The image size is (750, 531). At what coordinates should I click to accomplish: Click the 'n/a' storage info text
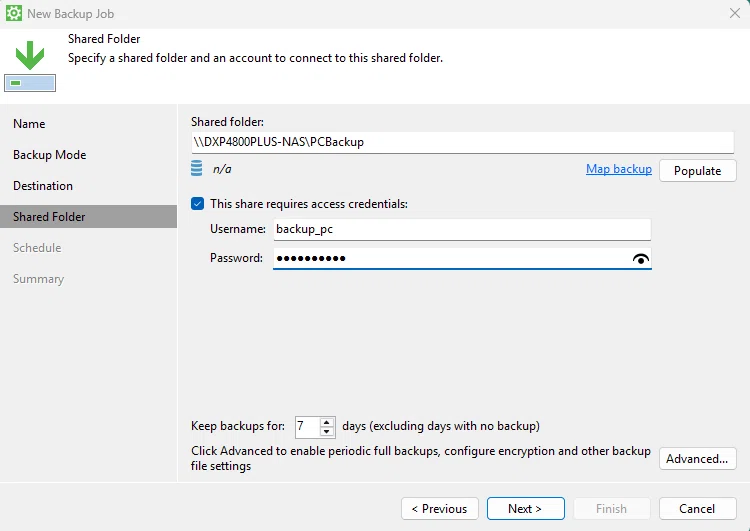tap(222, 169)
